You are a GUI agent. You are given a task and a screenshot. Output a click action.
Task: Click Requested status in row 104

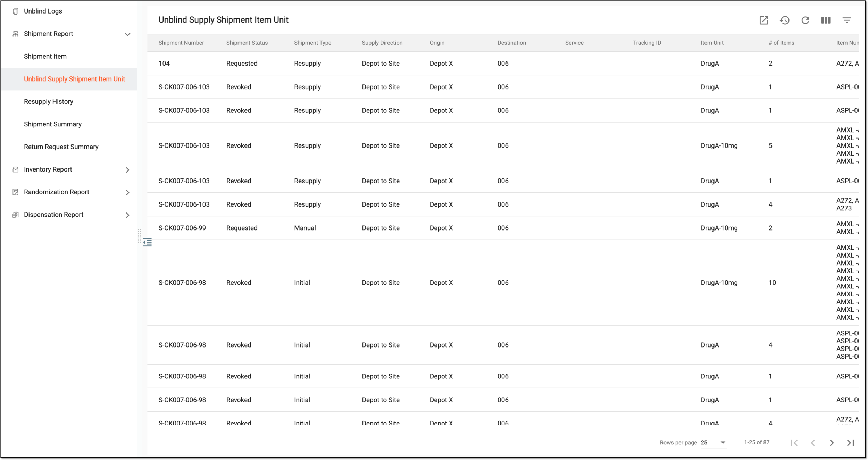242,64
